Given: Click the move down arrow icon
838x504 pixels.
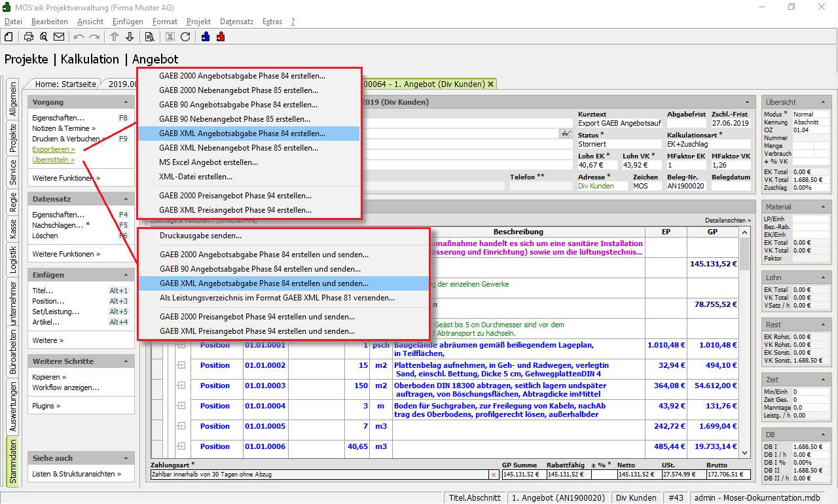Looking at the screenshot, I should coord(130,37).
